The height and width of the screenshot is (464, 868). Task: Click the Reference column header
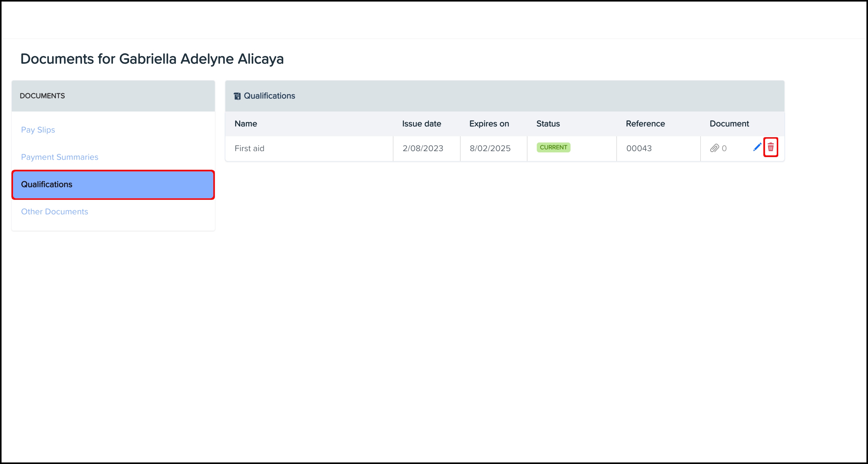point(645,124)
